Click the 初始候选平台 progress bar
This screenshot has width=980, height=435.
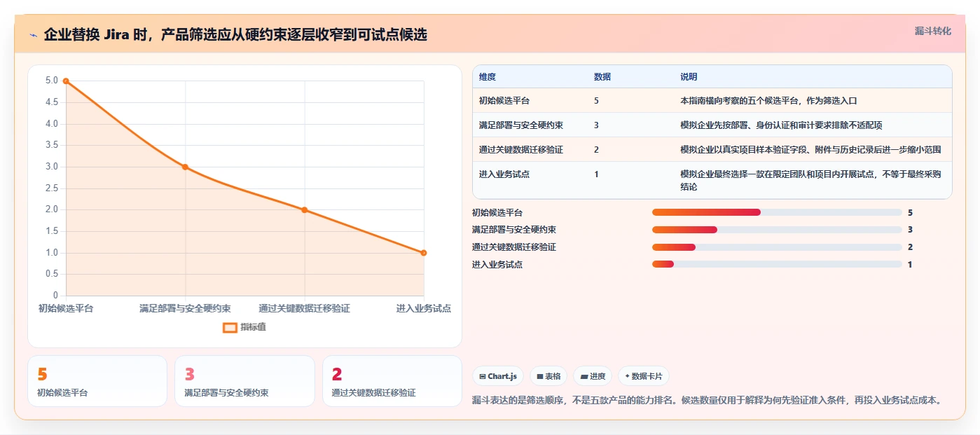coord(777,212)
